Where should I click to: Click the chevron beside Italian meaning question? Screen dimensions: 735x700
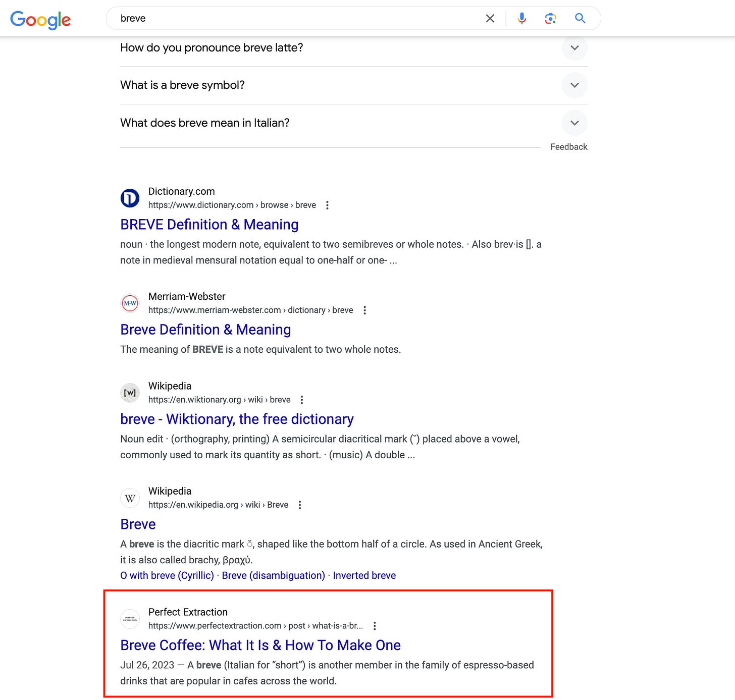(x=574, y=123)
